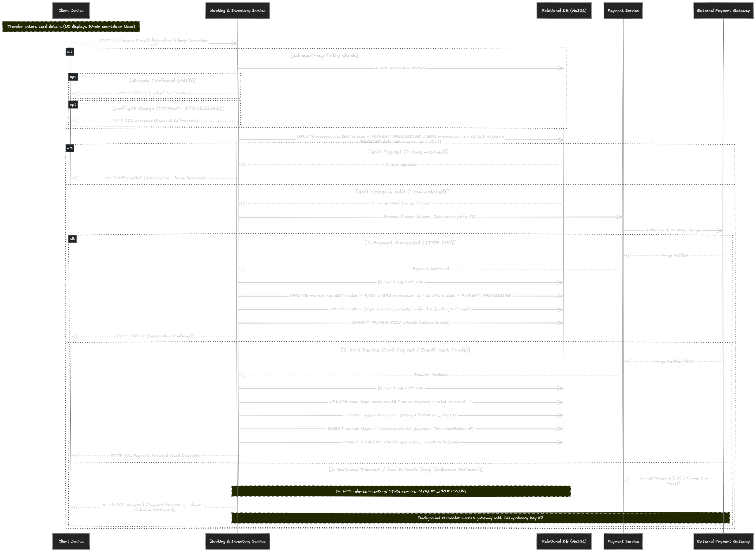Select the '[Idempotency Retry Check]' condition label
Image resolution: width=756 pixels, height=552 pixels.
pyautogui.click(x=325, y=55)
